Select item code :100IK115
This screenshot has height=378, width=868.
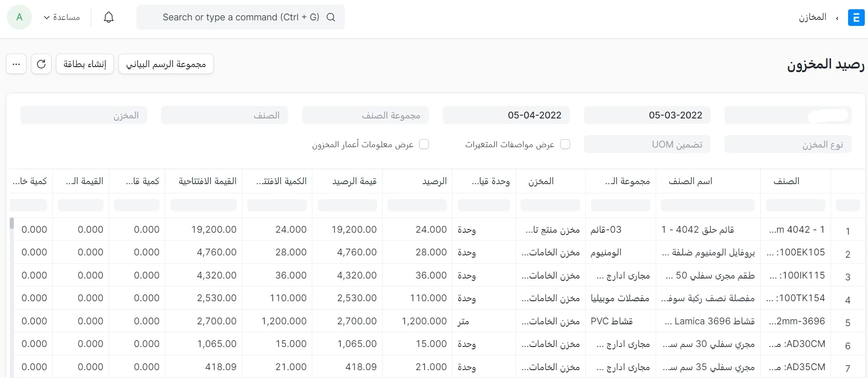tap(795, 275)
